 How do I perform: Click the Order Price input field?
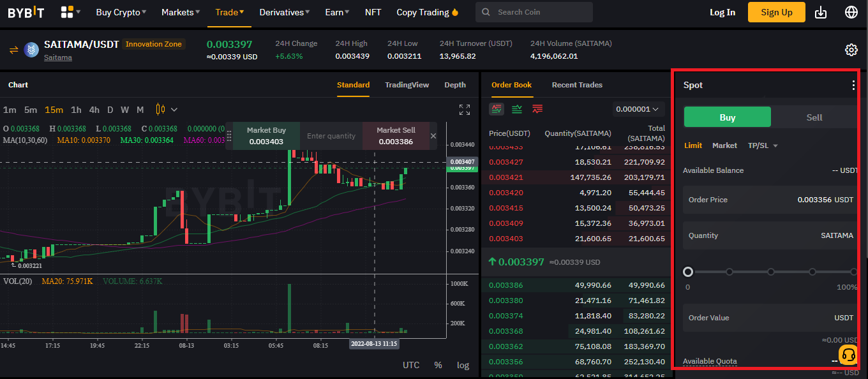770,200
